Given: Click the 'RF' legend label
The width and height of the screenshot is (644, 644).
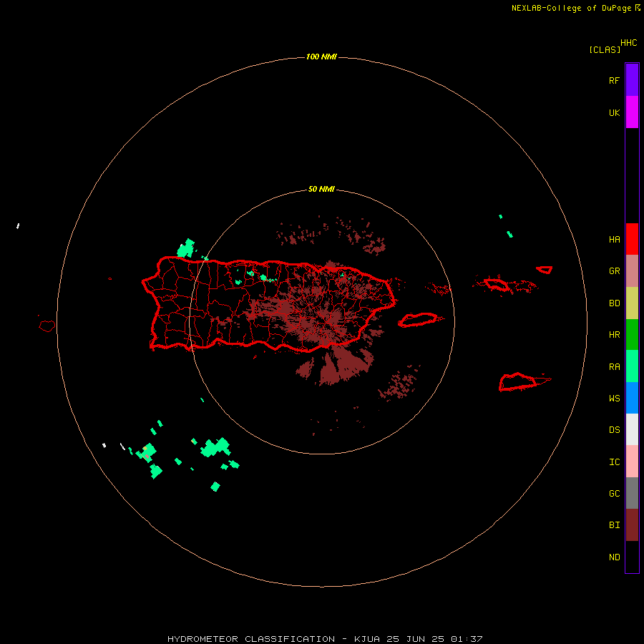Looking at the screenshot, I should [x=615, y=80].
